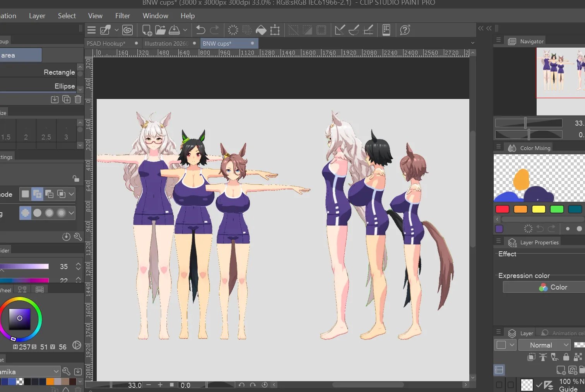Toggle Snap to Special Ruler
Screen dimensions: 585x392
pyautogui.click(x=354, y=30)
